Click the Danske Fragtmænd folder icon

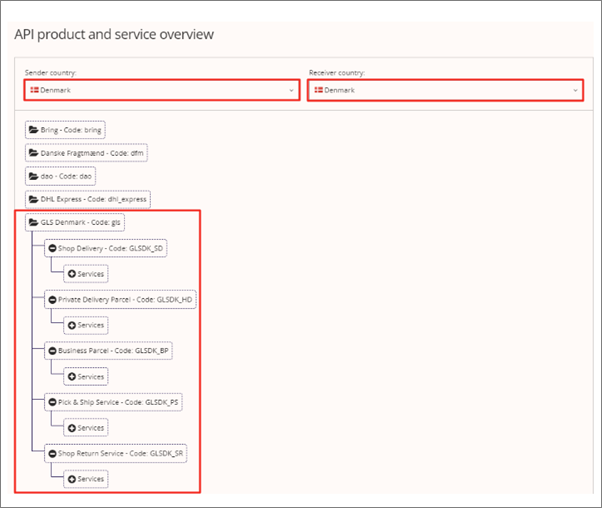(x=34, y=153)
